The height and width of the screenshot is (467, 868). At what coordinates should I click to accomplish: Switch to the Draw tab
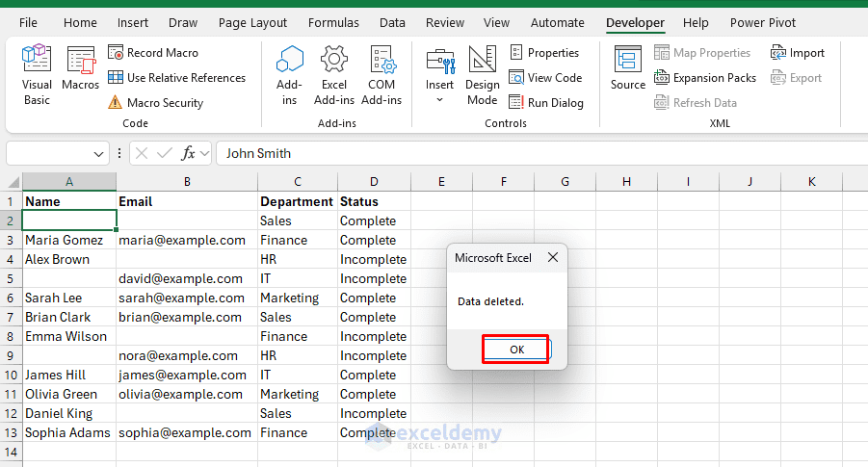(x=183, y=23)
